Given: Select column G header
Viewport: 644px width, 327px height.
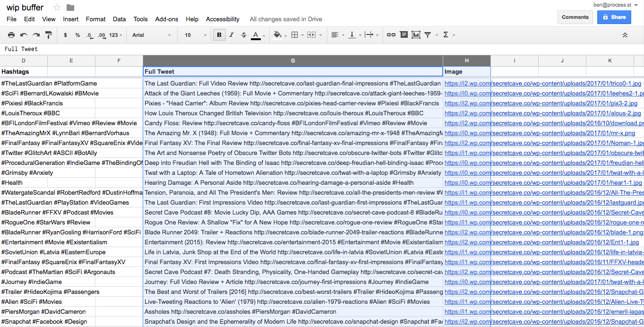Looking at the screenshot, I should click(x=293, y=60).
